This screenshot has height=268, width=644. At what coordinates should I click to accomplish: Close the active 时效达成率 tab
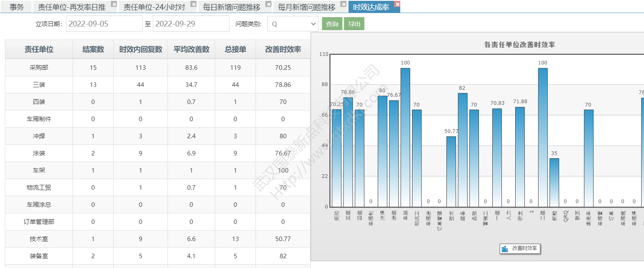397,4
